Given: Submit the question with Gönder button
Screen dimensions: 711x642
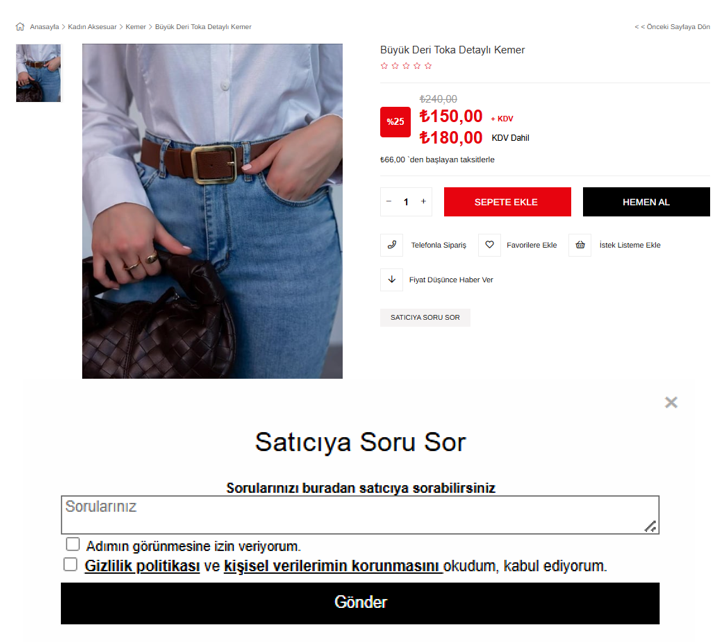Looking at the screenshot, I should point(360,603).
